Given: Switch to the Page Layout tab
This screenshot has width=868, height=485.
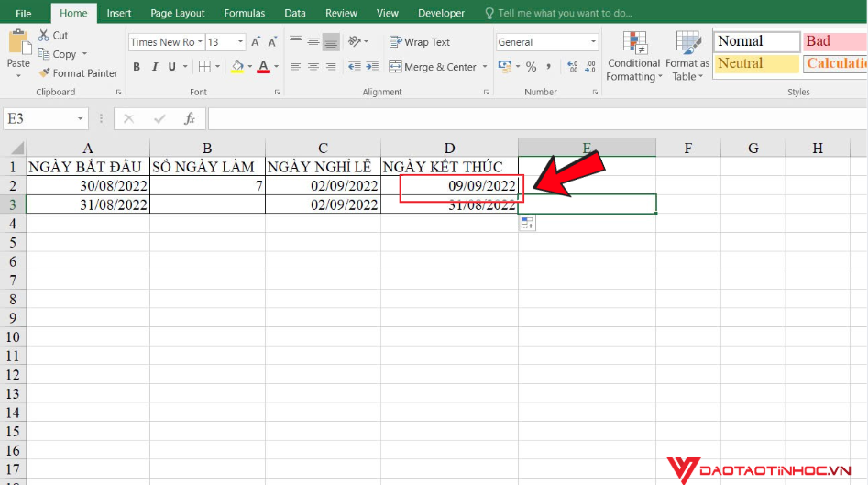Looking at the screenshot, I should [x=178, y=13].
